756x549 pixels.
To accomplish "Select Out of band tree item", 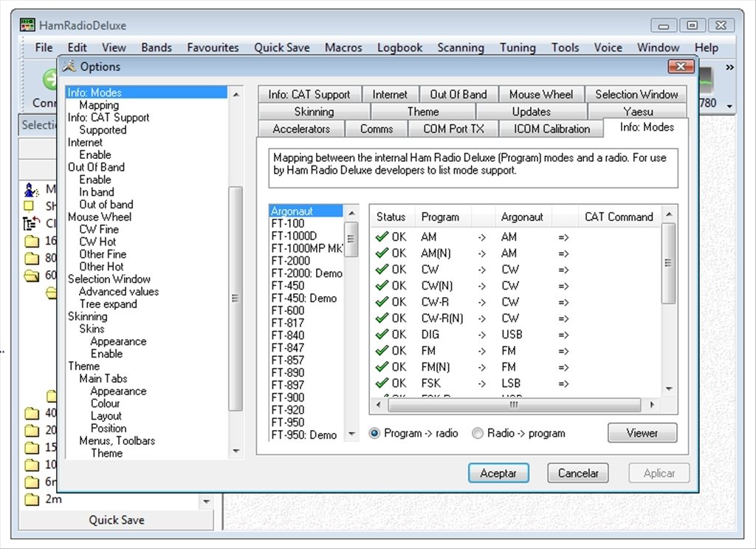I will (x=106, y=205).
